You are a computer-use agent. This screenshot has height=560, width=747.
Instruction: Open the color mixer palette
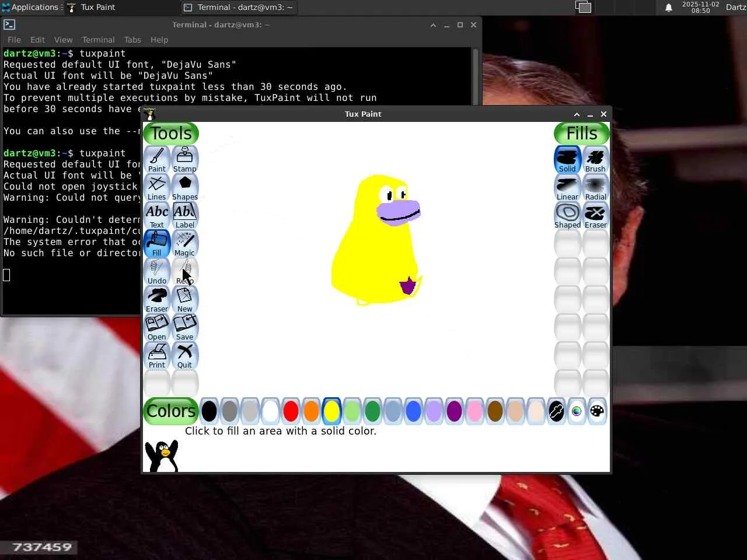click(x=597, y=411)
